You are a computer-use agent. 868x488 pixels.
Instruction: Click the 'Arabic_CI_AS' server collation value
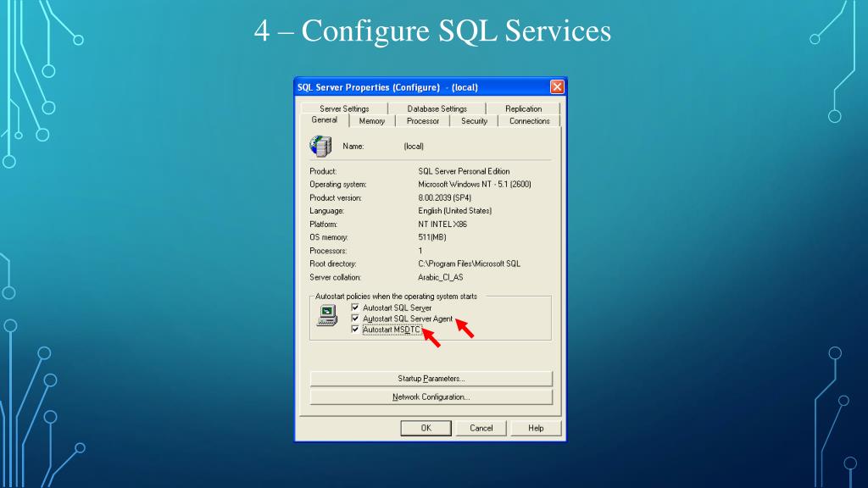tap(441, 277)
